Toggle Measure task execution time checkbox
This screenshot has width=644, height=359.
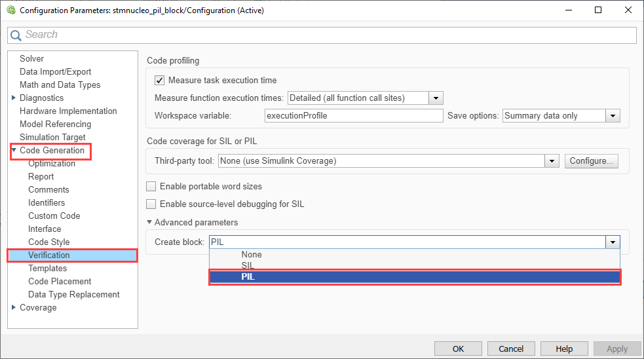pyautogui.click(x=159, y=81)
